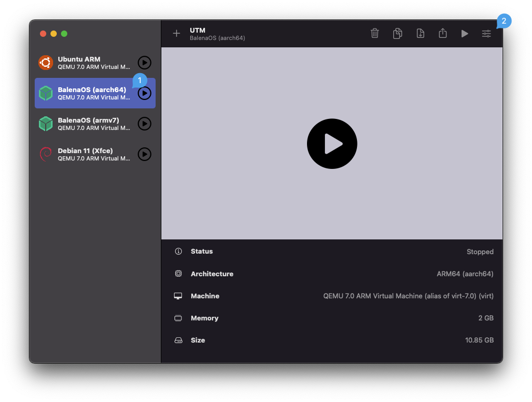Click the QEMU 7.0 ARM Virtual Machine value

[x=408, y=296]
